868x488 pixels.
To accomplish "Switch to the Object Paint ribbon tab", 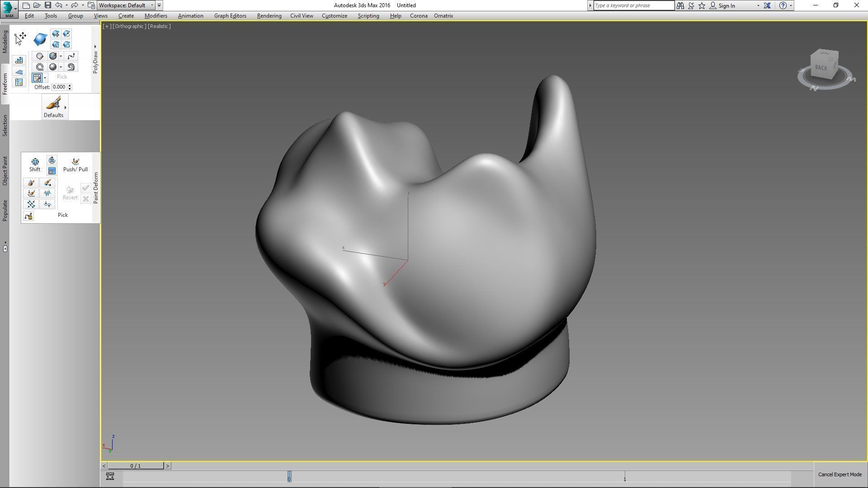I will [x=5, y=171].
